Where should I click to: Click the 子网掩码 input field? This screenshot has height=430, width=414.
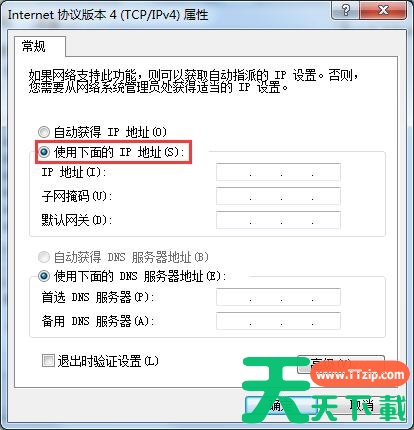pyautogui.click(x=278, y=196)
